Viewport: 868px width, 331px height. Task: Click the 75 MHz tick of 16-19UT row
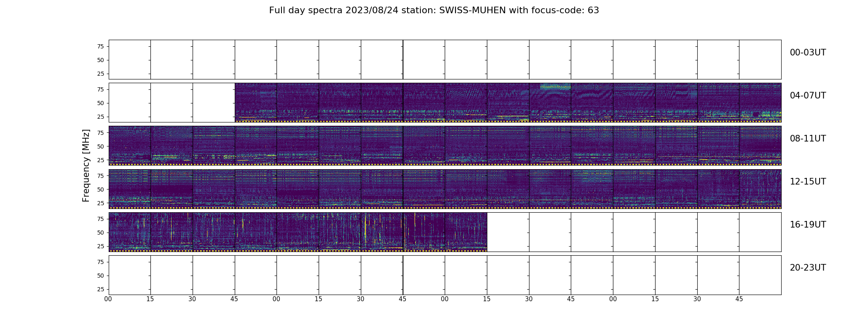pos(100,219)
